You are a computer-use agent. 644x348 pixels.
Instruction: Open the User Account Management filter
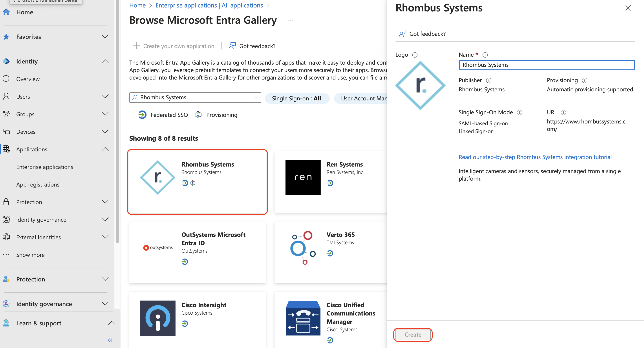point(360,98)
